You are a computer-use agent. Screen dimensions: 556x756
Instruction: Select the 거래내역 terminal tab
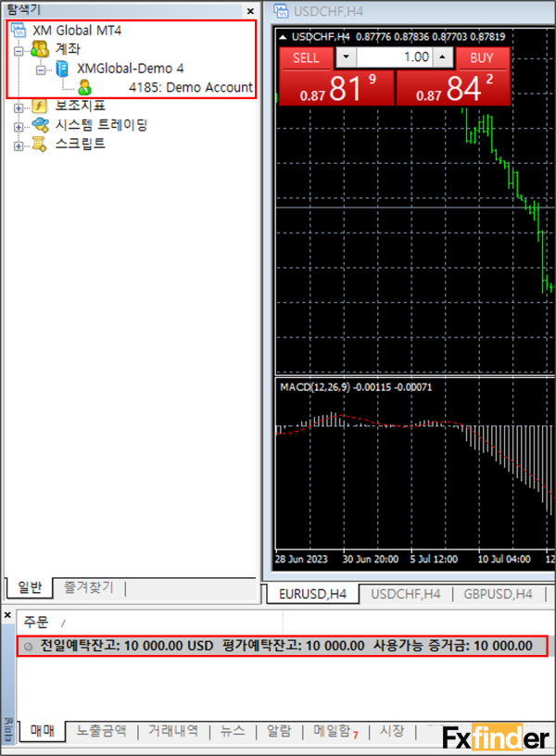click(x=173, y=731)
